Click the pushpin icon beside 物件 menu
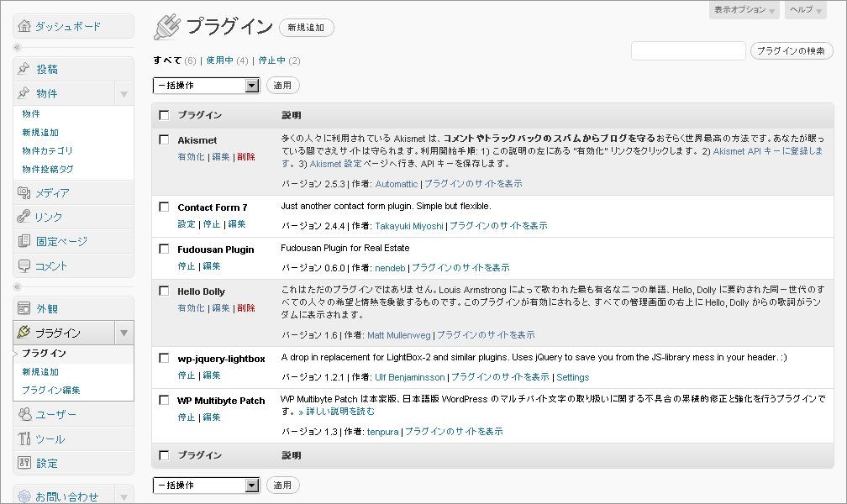Screen dimensions: 847x504 pyautogui.click(x=24, y=93)
